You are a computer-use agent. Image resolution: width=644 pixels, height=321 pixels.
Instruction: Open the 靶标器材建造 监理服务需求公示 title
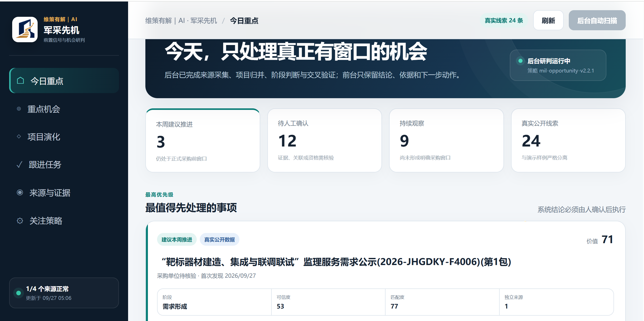336,262
